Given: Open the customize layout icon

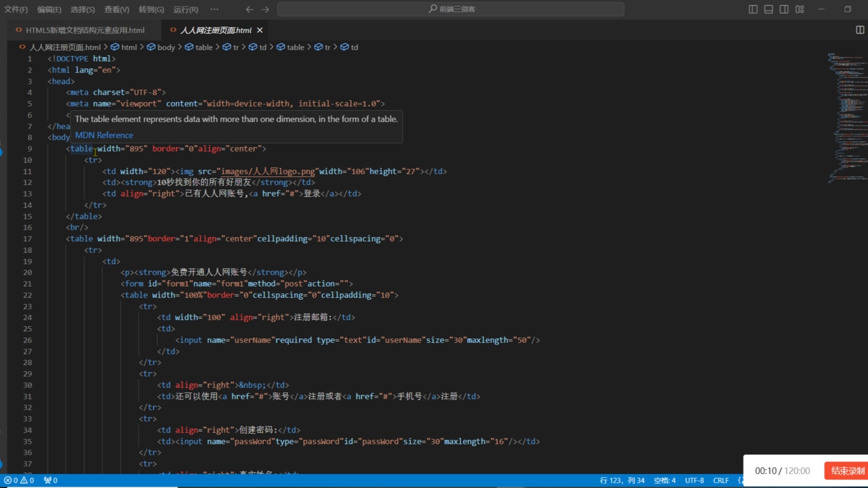Looking at the screenshot, I should [x=800, y=9].
